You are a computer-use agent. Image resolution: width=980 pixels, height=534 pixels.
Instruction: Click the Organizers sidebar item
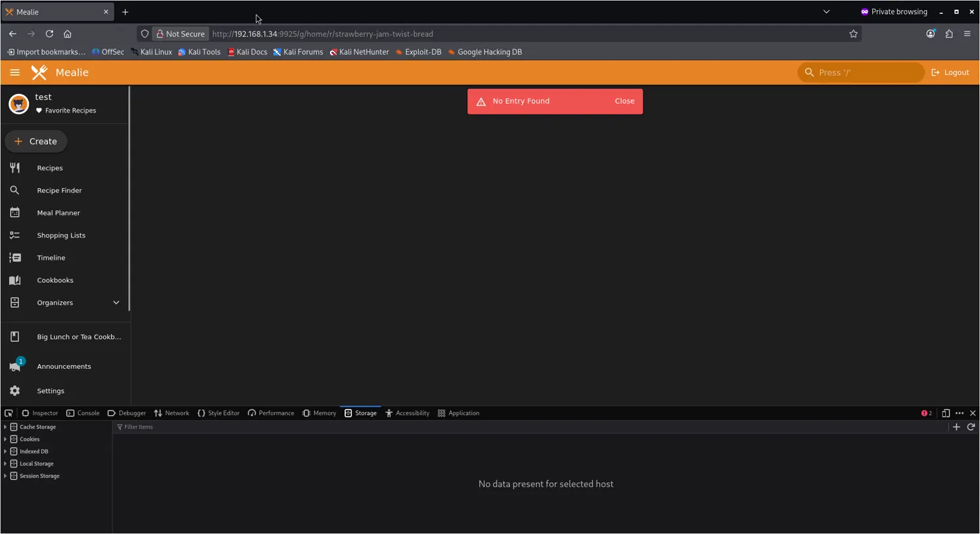[x=65, y=303]
